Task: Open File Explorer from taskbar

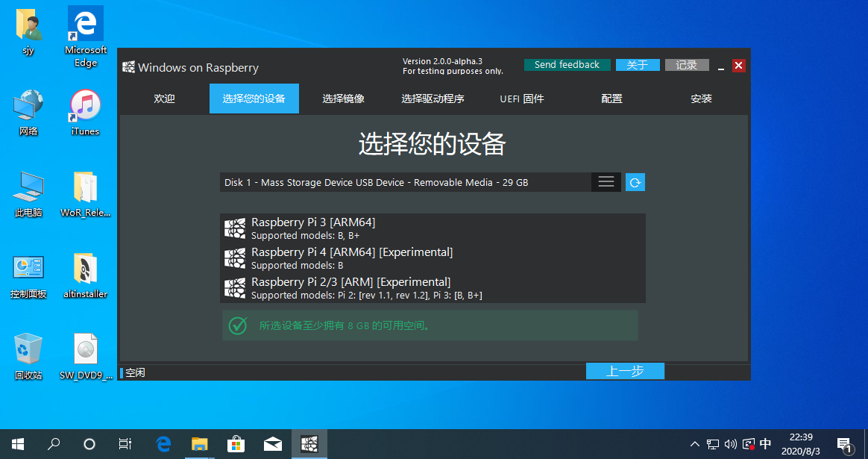Action: [x=199, y=444]
